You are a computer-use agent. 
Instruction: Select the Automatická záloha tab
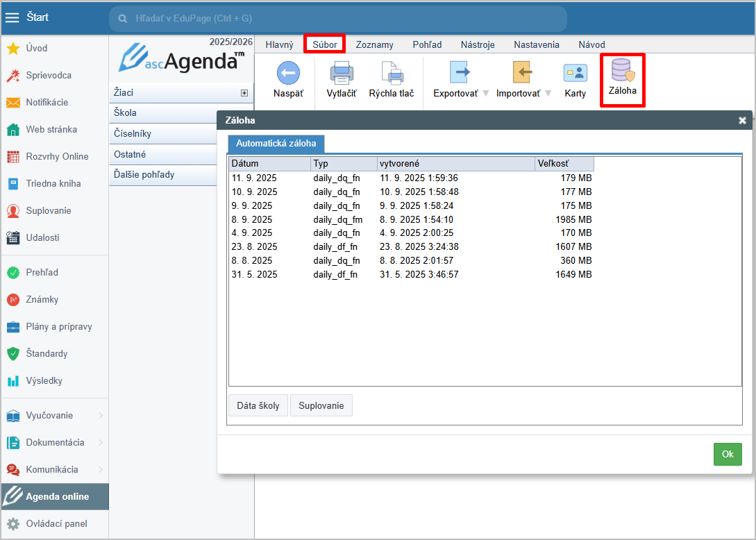(x=276, y=144)
